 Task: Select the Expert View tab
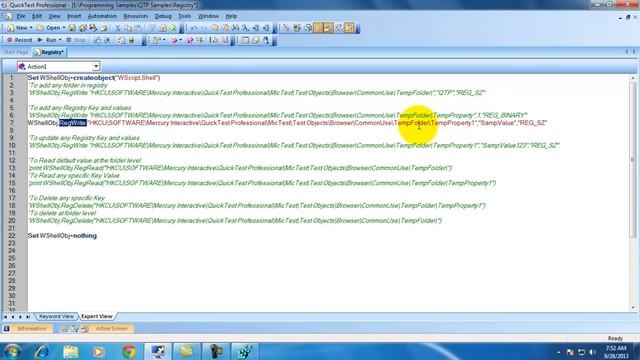pyautogui.click(x=96, y=316)
